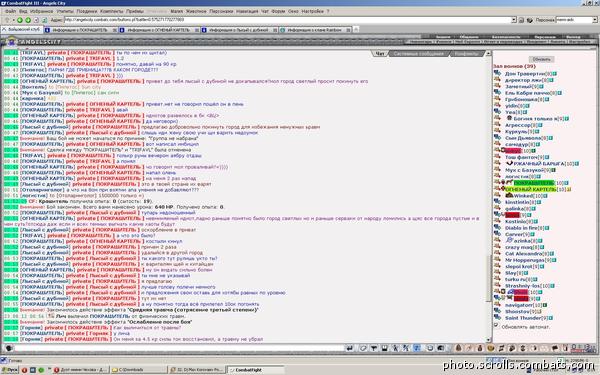The height and width of the screenshot is (375, 600).
Task: Click the chat scrollbar up arrow
Action: coord(488,54)
